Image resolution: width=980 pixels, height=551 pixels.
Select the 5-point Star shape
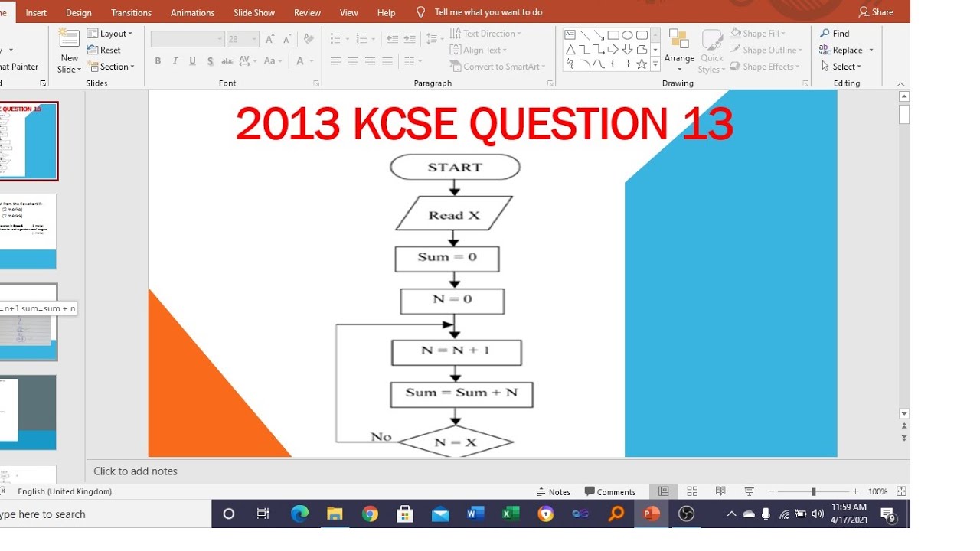tap(642, 64)
